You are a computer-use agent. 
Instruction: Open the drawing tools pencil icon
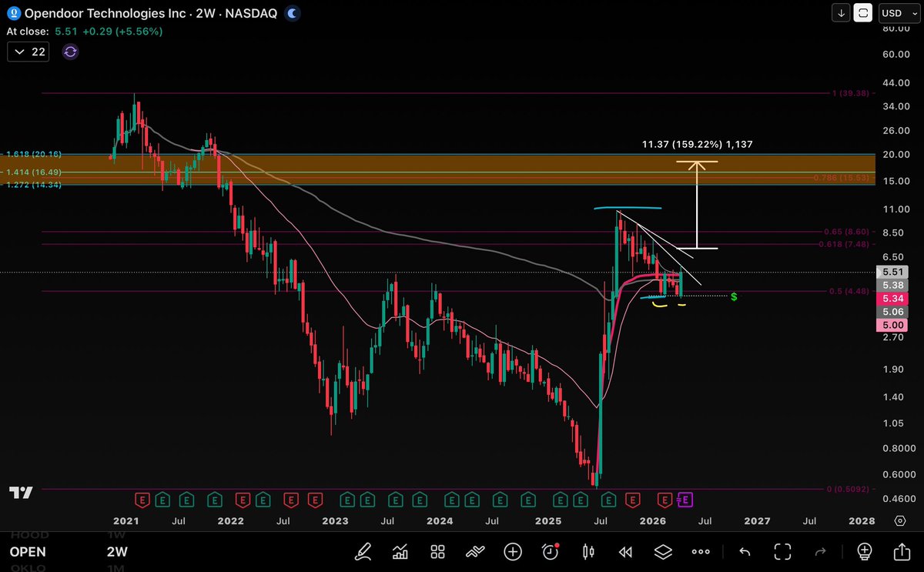click(x=361, y=551)
